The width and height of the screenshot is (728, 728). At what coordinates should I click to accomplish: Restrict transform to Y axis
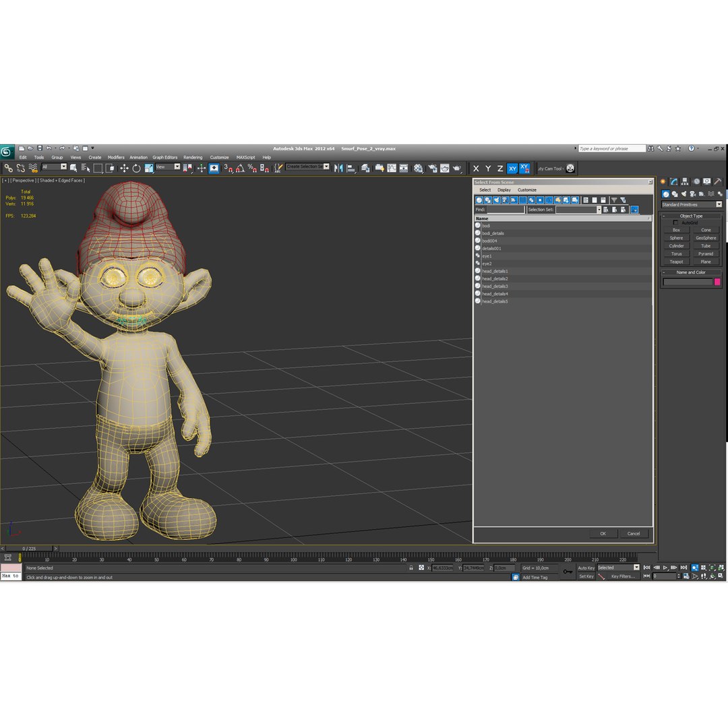click(x=488, y=169)
